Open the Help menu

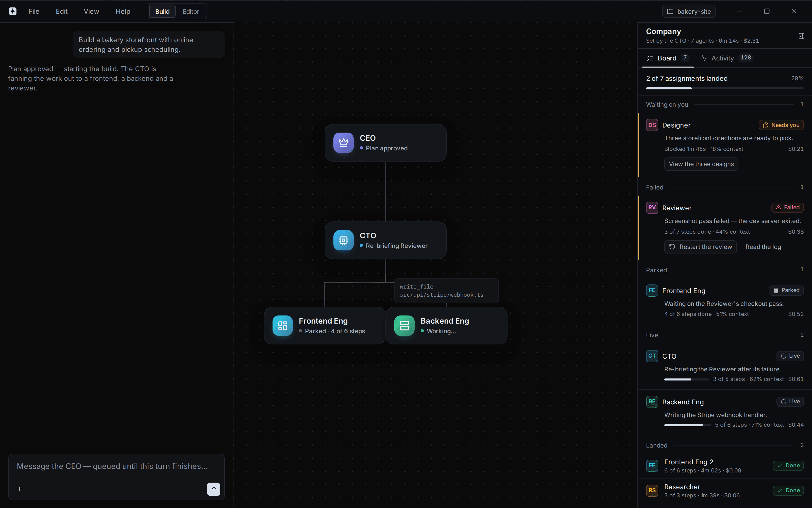pos(123,11)
